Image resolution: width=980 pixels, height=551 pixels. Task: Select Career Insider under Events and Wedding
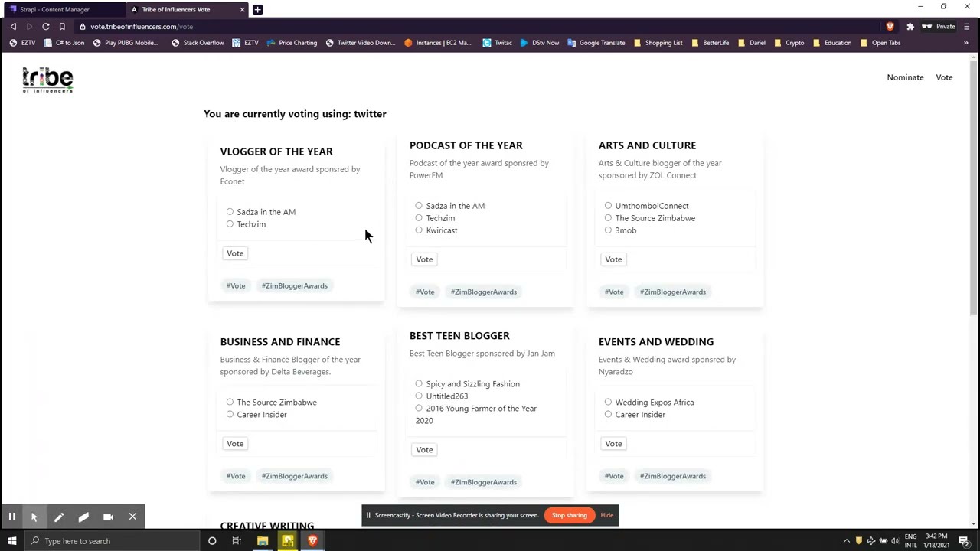tap(608, 414)
